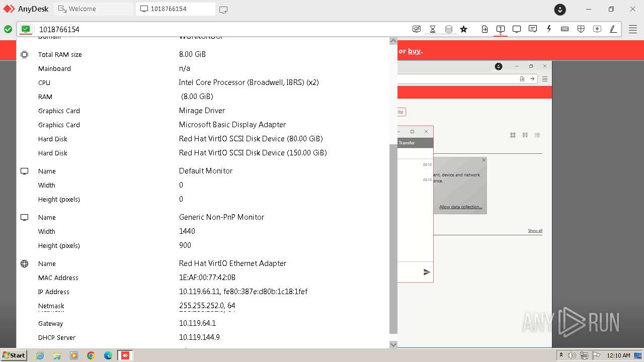Screen dimensions: 644x362
Task: Switch to the Welcome tab
Action: (94, 9)
